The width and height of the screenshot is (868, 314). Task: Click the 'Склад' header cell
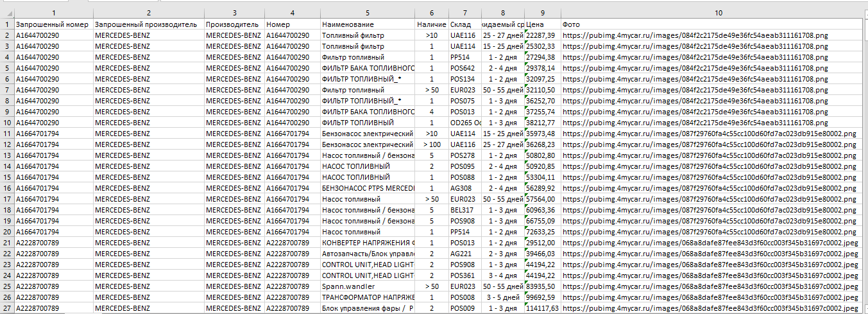coord(464,24)
